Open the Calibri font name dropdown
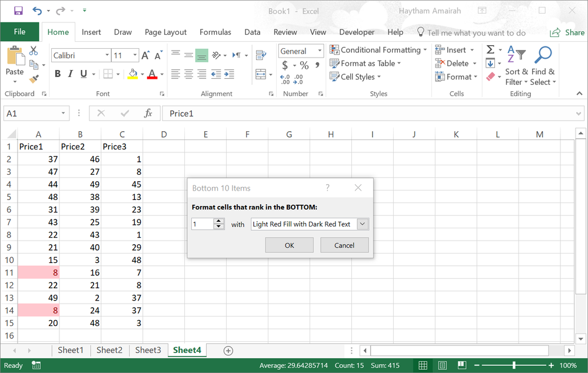588x373 pixels. (x=107, y=55)
